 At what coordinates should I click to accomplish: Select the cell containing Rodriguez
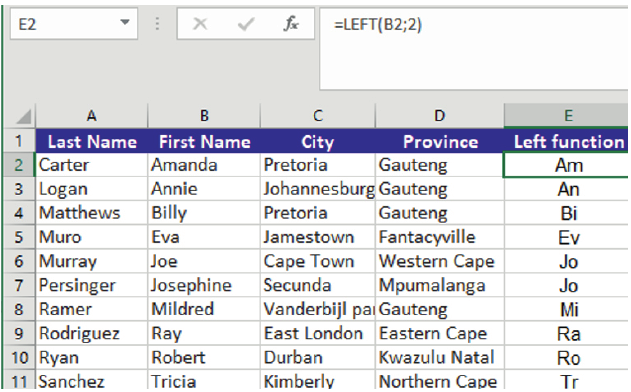[92, 334]
